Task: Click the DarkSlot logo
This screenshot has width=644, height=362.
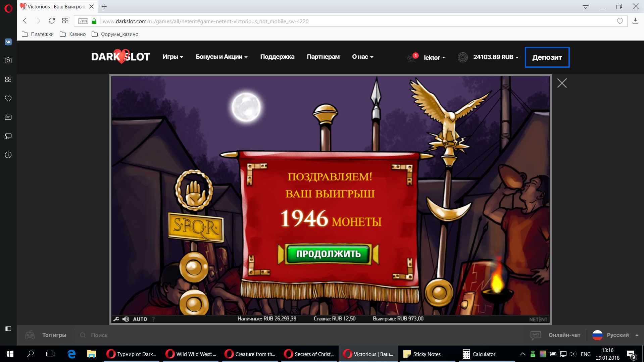Action: coord(121,57)
